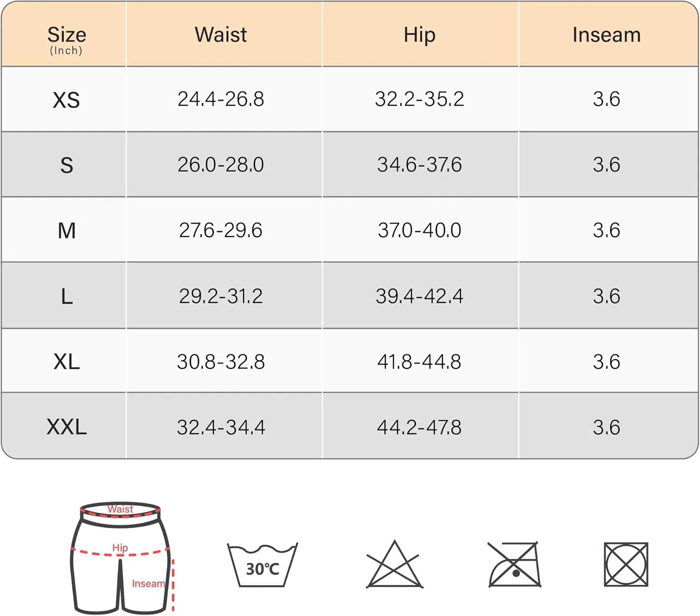Click the do-not-tumble-dry square icon
700x616 pixels.
point(626,564)
